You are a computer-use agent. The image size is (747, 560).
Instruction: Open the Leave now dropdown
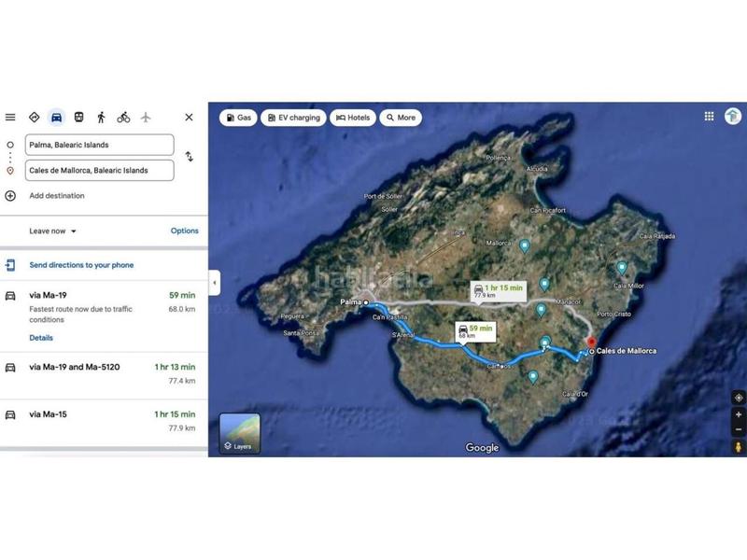pos(53,231)
